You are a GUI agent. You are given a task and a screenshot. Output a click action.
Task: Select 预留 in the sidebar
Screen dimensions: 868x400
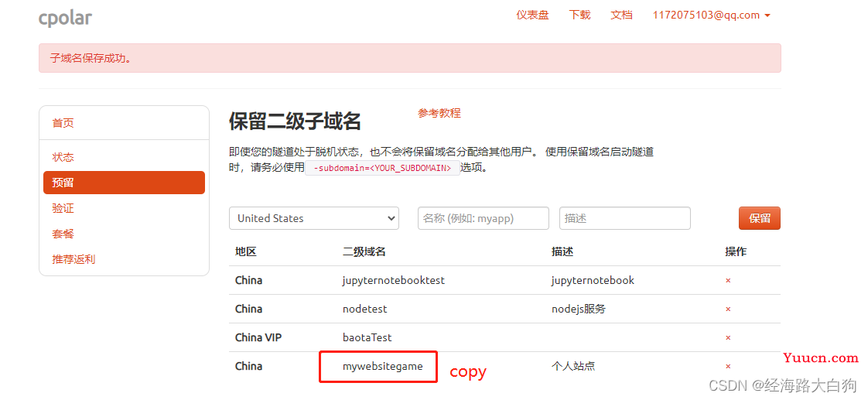(124, 183)
